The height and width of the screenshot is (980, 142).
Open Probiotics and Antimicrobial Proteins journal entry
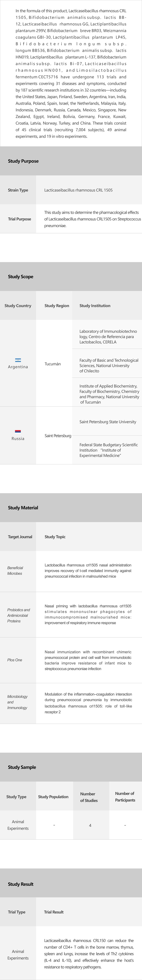18,615
